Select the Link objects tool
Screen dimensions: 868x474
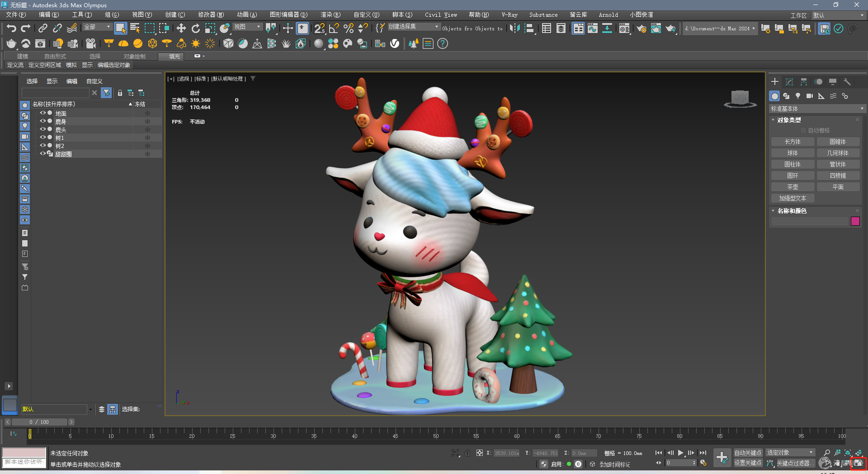[x=43, y=28]
